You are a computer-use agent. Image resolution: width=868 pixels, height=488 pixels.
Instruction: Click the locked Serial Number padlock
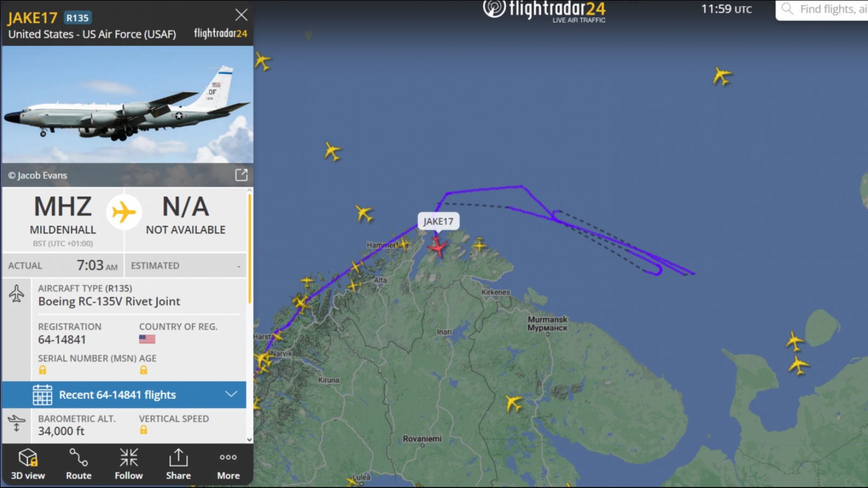point(42,370)
